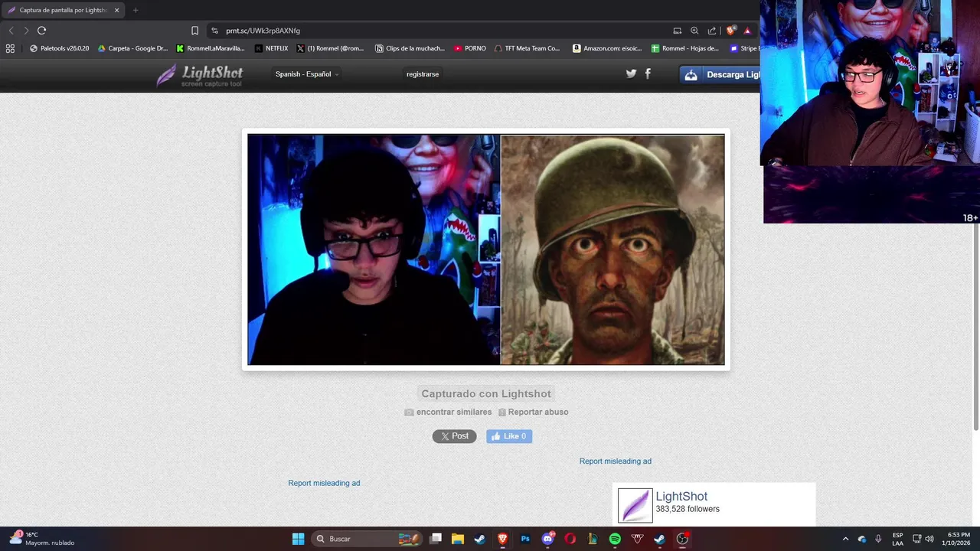Open the Windows Start menu

298,539
